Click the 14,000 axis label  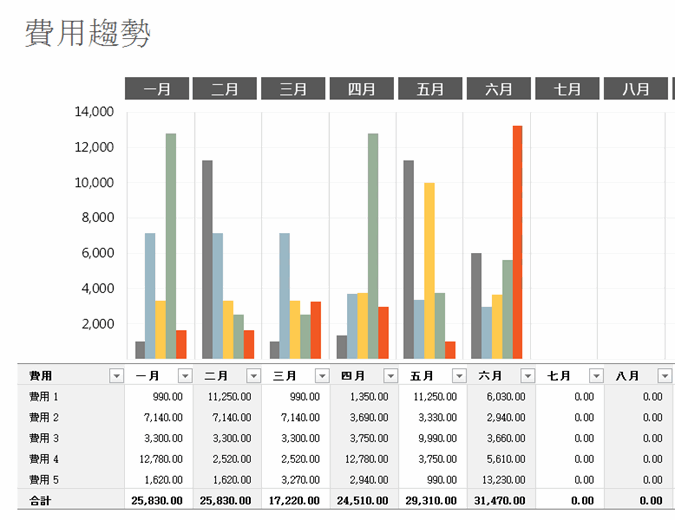(x=95, y=113)
